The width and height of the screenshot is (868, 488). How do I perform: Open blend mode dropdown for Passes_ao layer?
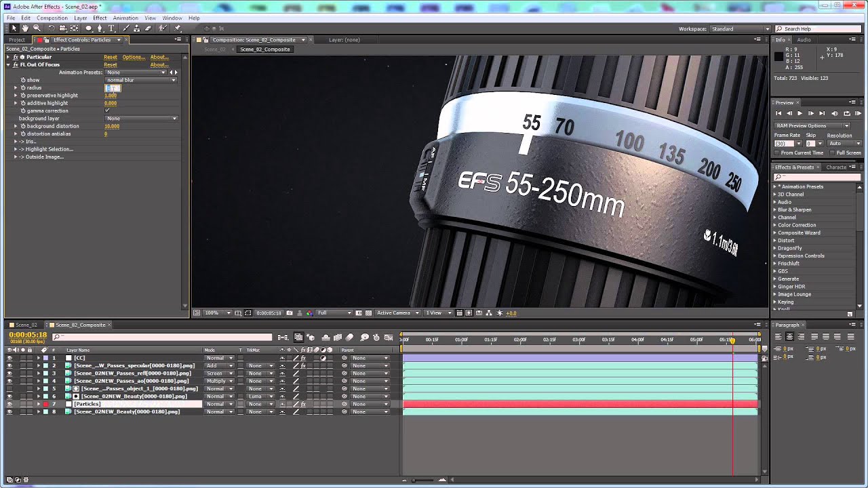(x=220, y=381)
